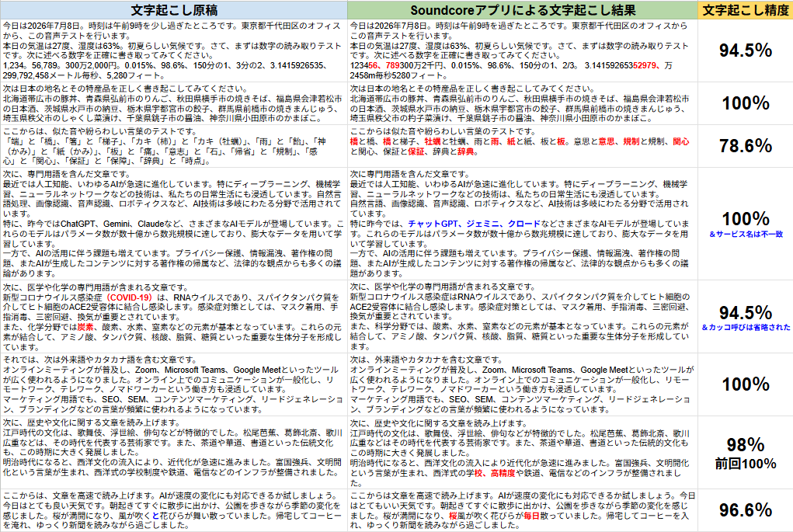Select the 文字起こし精度 header cell

point(746,10)
